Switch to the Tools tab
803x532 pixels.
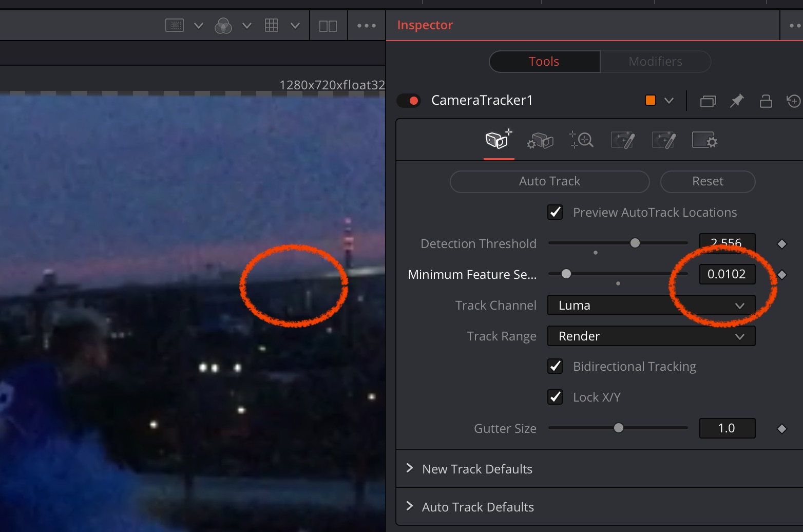click(544, 62)
